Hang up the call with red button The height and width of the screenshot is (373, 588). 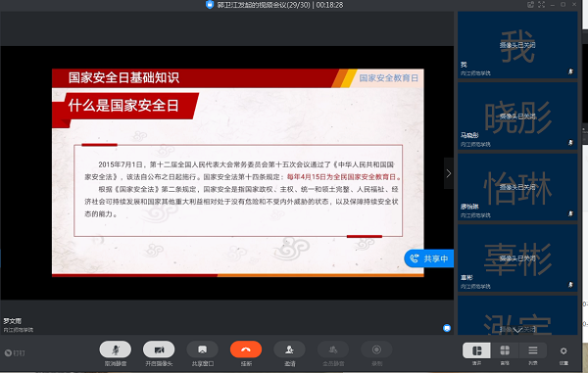[x=246, y=350]
